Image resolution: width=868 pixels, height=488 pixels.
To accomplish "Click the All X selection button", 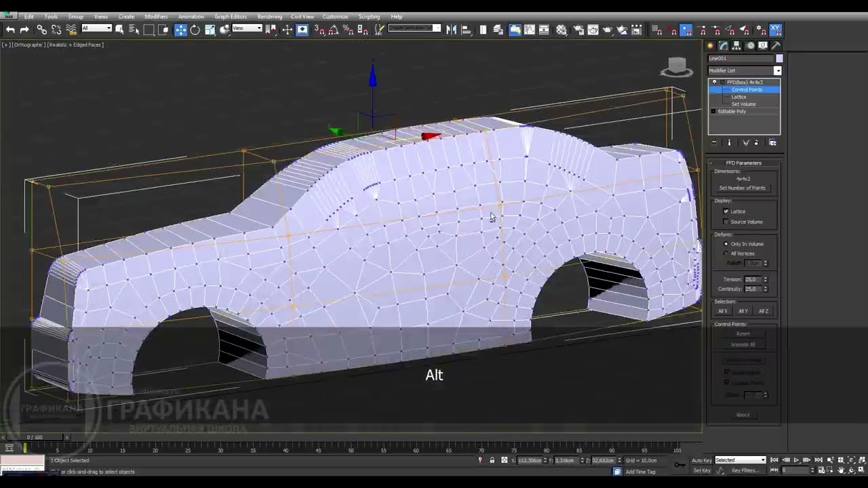I will pos(723,311).
